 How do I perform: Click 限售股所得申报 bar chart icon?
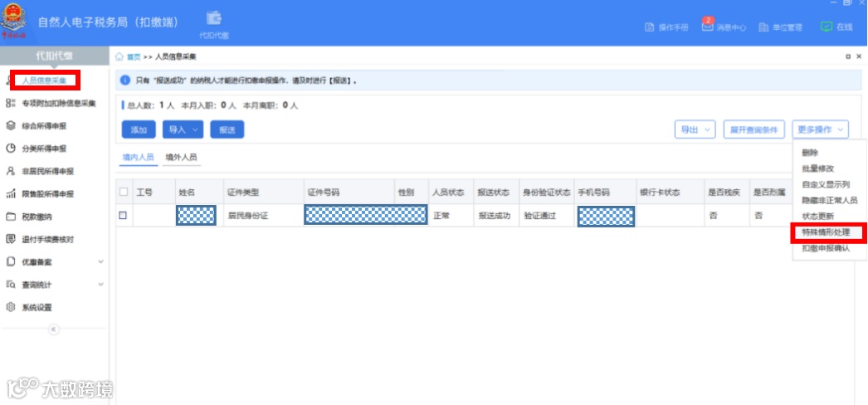click(x=10, y=194)
